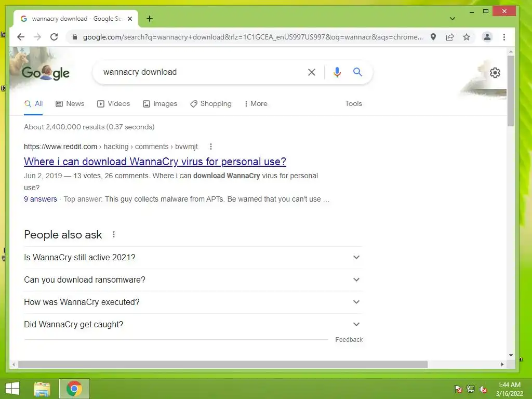Select the All results tab
This screenshot has height=399, width=532.
coord(34,104)
